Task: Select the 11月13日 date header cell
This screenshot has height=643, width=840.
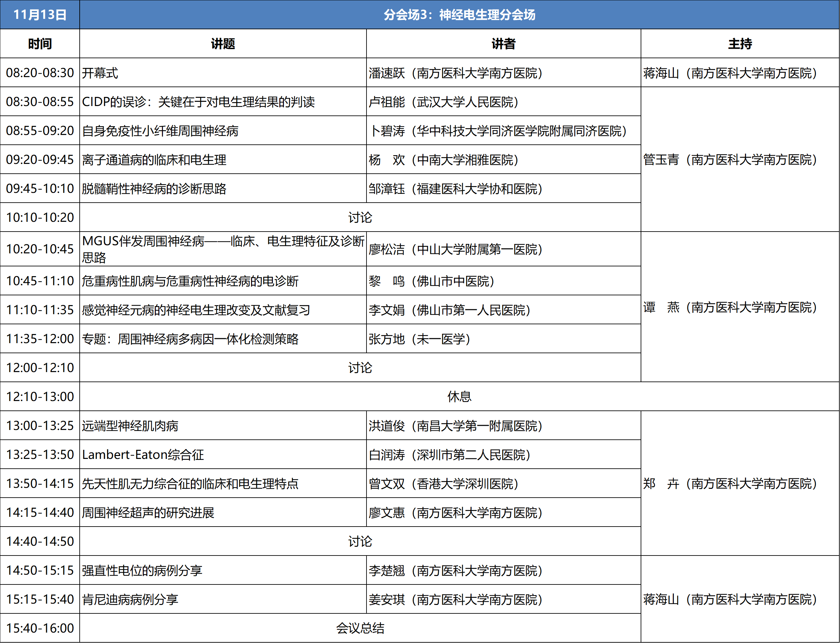Action: (40, 15)
